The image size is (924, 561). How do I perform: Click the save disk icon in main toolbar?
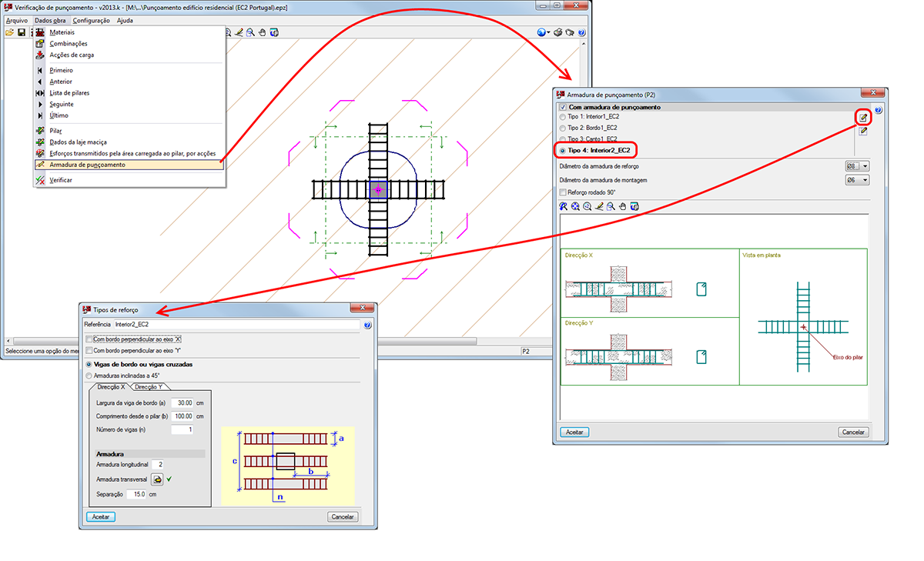click(x=22, y=33)
